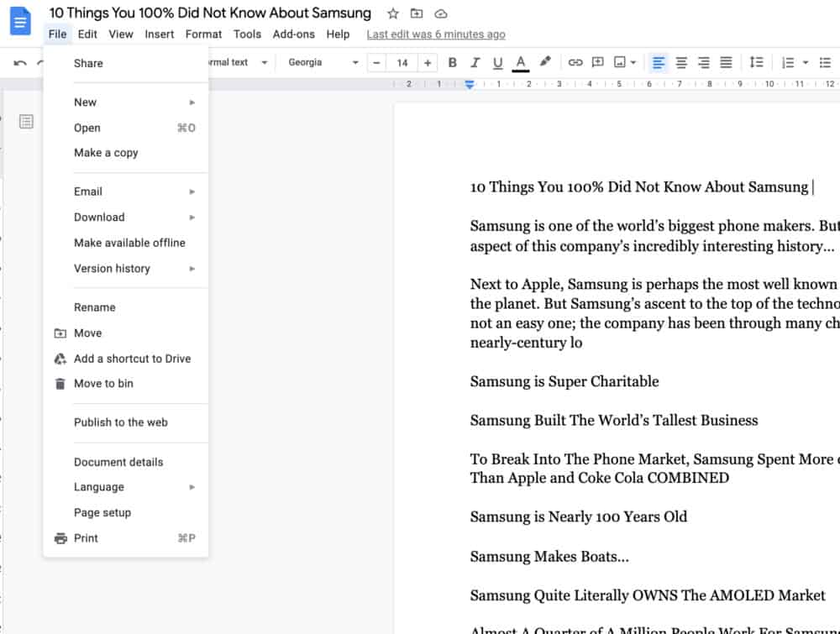840x634 pixels.
Task: Expand the Version history submenu
Action: coord(126,269)
